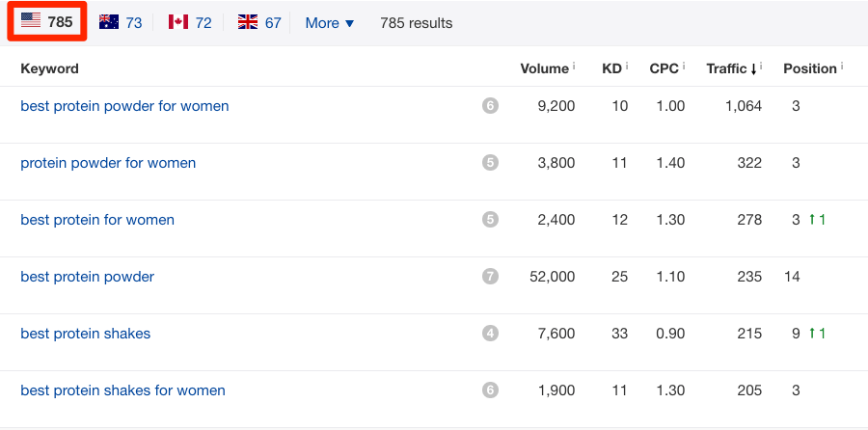Click badge 5 beside protein powder for women
This screenshot has width=868, height=430.
[x=490, y=163]
